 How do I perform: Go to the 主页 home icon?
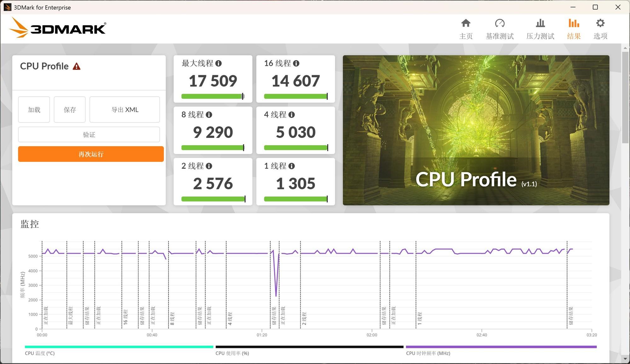(466, 23)
